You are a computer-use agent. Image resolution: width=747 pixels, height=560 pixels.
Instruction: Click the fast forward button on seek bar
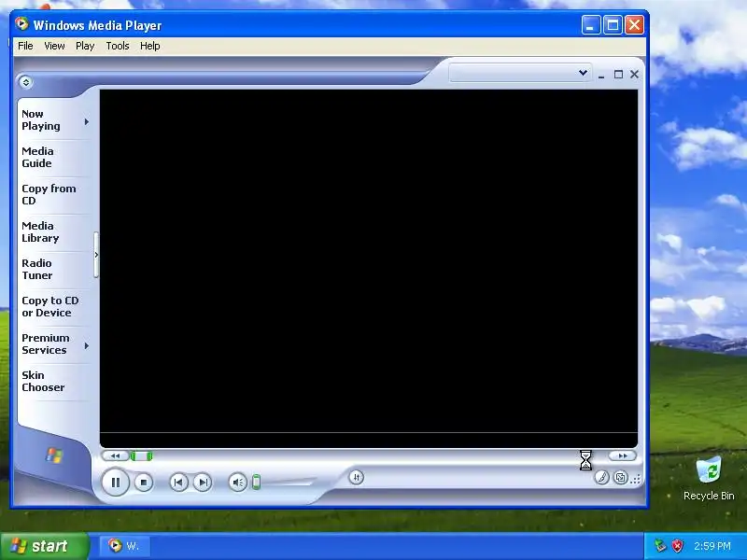(x=623, y=455)
